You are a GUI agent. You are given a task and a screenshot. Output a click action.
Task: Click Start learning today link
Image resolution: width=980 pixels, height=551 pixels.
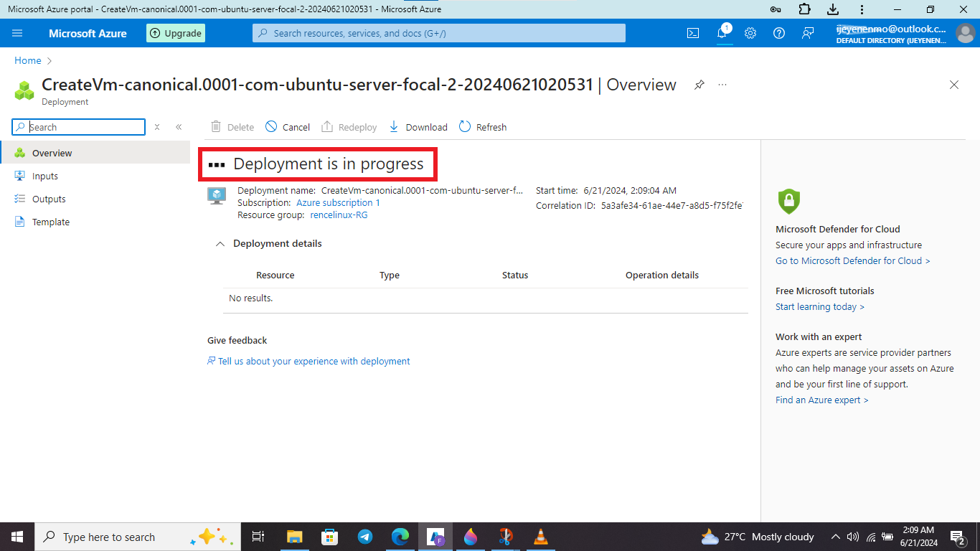tap(820, 307)
